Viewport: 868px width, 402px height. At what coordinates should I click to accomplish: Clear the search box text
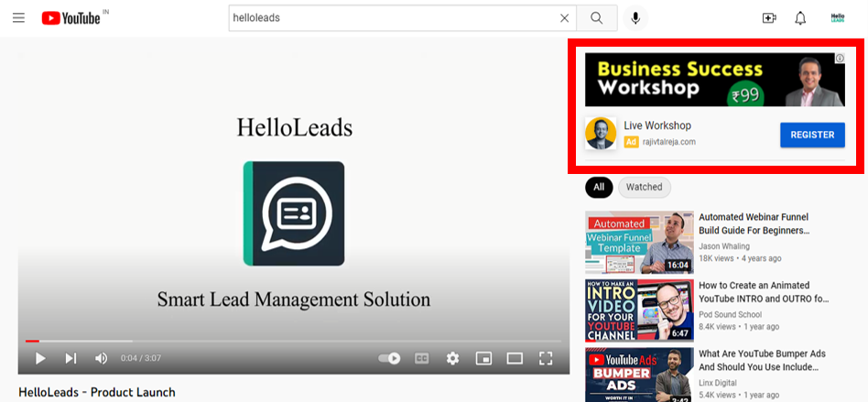(x=564, y=18)
